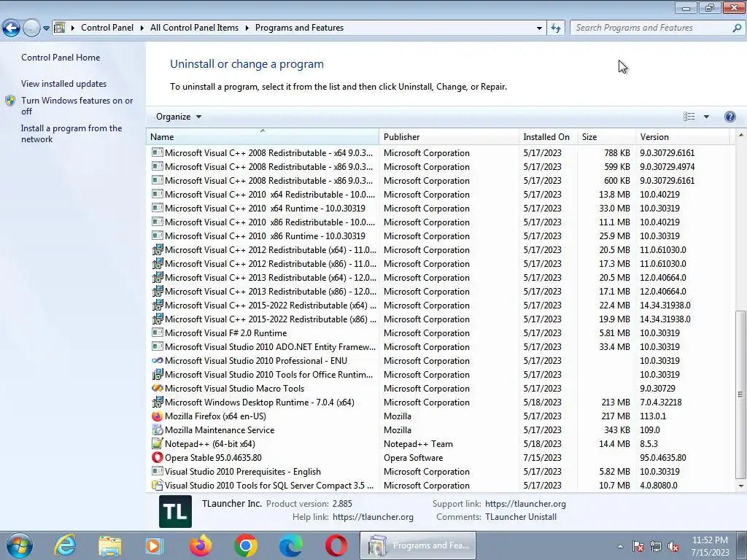Click the Control Panel icon in address bar

60,28
